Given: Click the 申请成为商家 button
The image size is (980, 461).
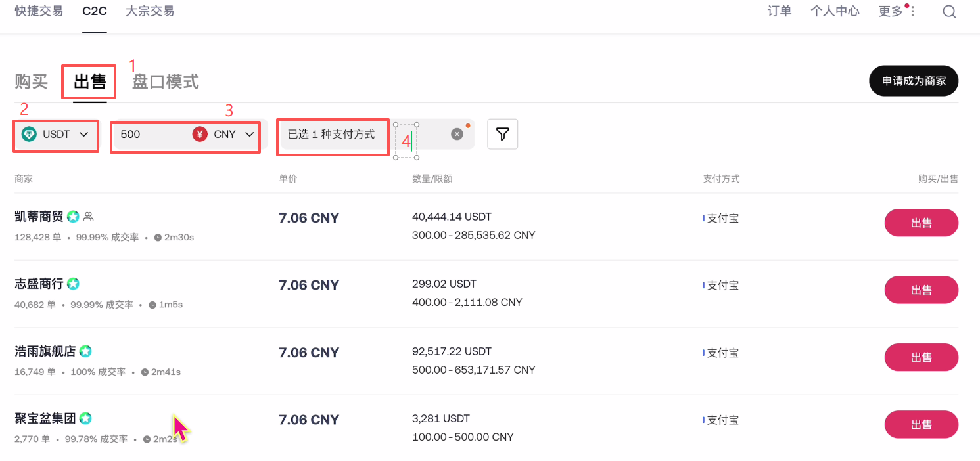Looking at the screenshot, I should point(914,81).
